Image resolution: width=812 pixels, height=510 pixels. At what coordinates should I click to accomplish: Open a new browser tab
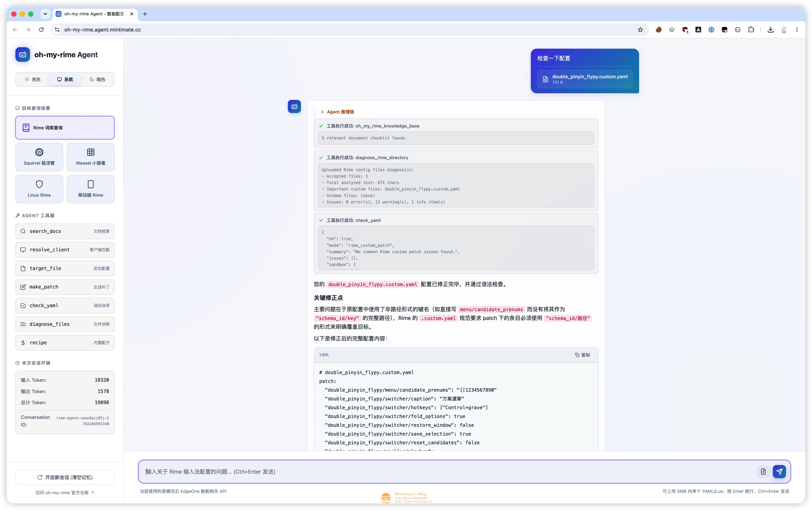pyautogui.click(x=145, y=14)
